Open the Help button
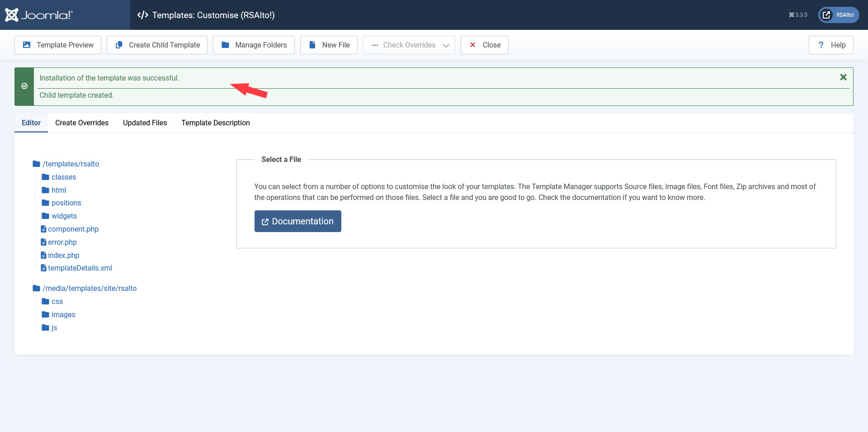Viewport: 868px width, 432px height. [831, 45]
